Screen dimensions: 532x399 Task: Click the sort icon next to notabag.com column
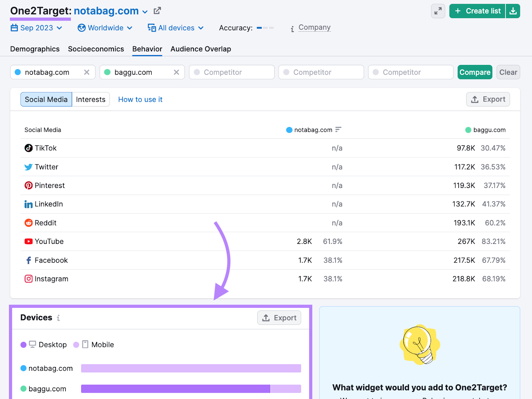pos(338,129)
